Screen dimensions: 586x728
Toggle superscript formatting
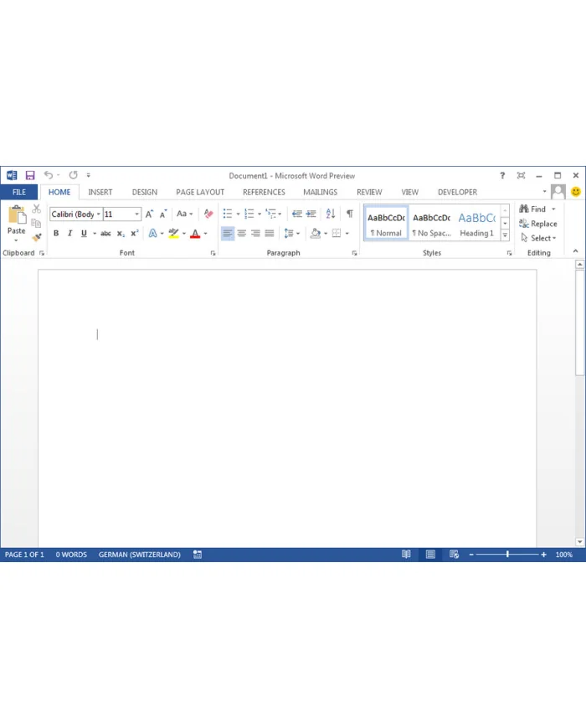(135, 234)
